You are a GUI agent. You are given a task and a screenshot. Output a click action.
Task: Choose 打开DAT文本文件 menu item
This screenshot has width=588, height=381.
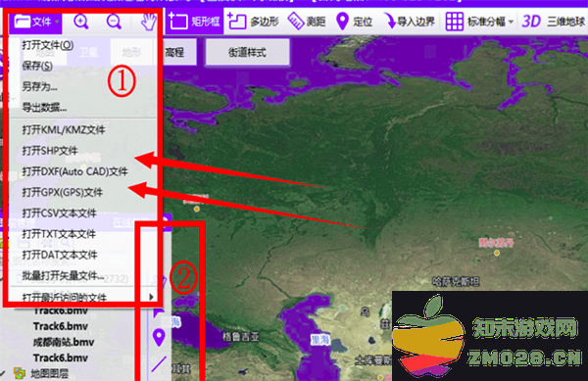[x=60, y=255]
